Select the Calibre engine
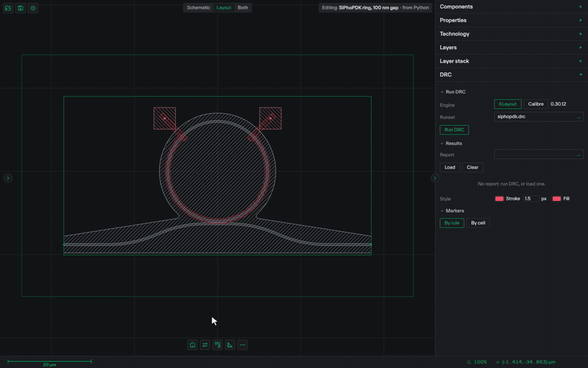 [x=536, y=104]
